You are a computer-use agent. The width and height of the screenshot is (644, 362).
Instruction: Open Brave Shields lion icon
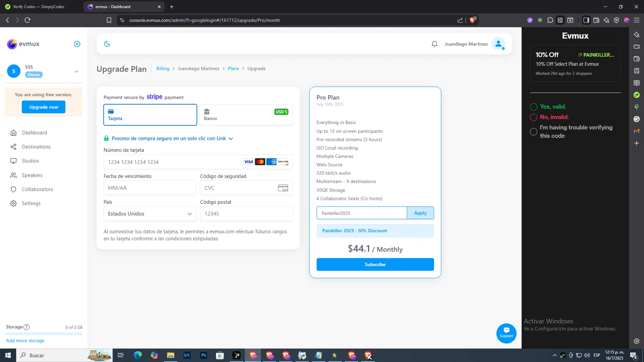[473, 20]
